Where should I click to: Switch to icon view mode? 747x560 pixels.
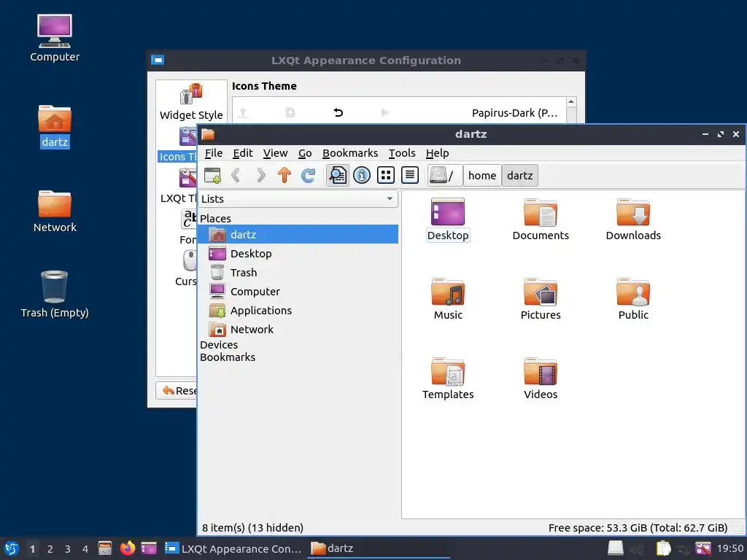pyautogui.click(x=386, y=175)
